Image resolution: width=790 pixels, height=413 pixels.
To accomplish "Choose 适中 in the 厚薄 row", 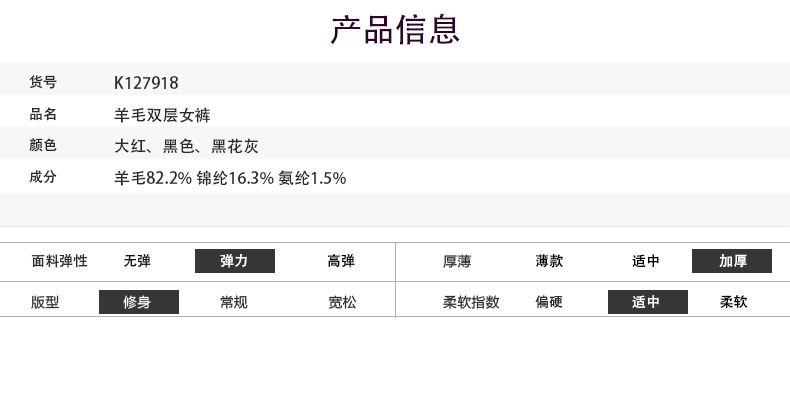I will point(646,261).
